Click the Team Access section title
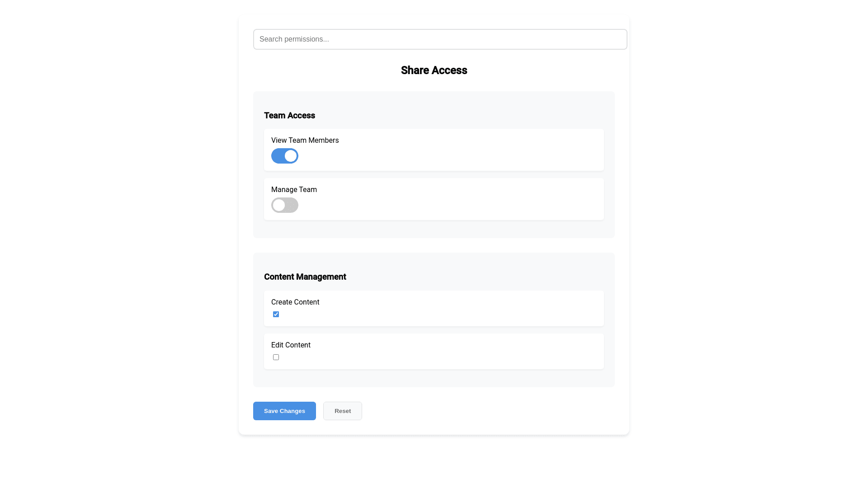 289,115
